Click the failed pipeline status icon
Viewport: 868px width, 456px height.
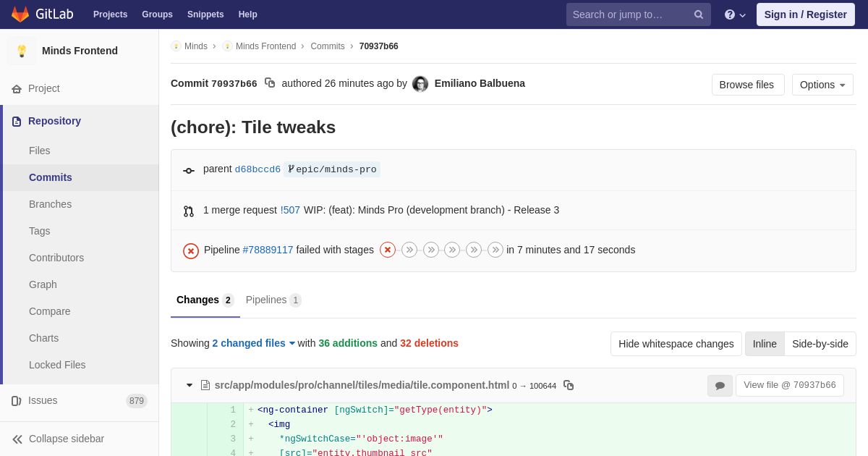tap(191, 250)
